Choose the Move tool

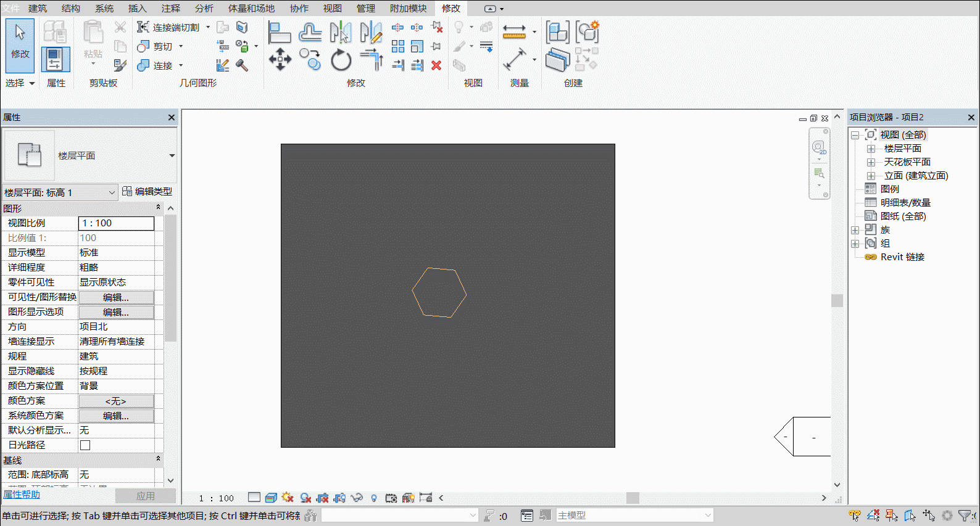(280, 60)
